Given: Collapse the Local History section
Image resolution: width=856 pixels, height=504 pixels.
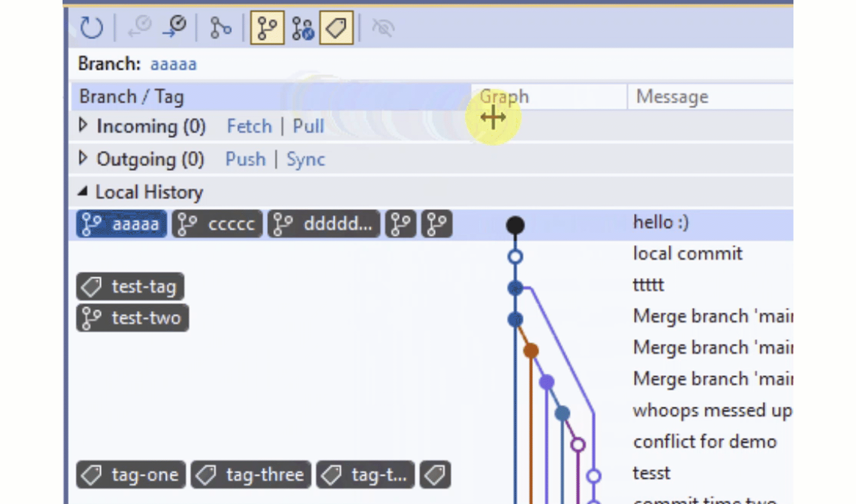Looking at the screenshot, I should [83, 191].
